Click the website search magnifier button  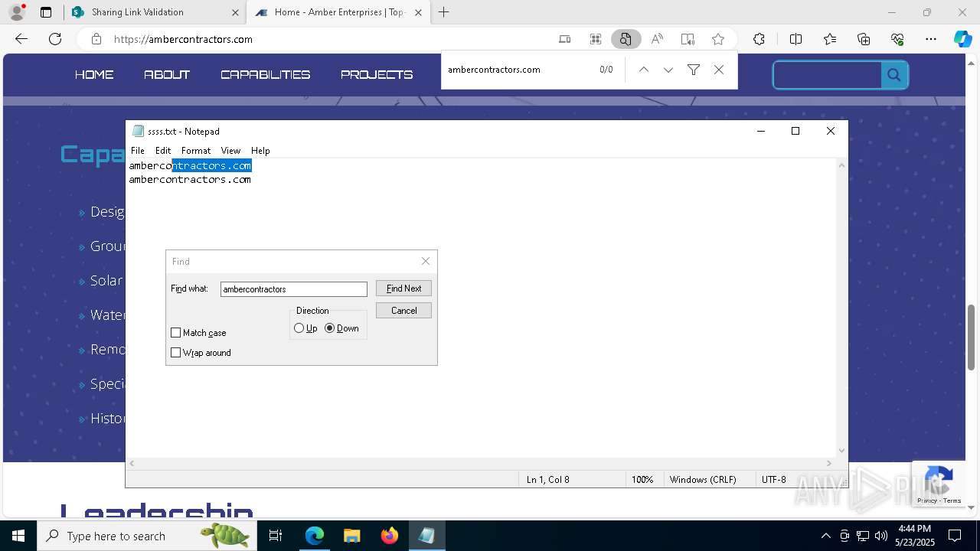(x=893, y=75)
